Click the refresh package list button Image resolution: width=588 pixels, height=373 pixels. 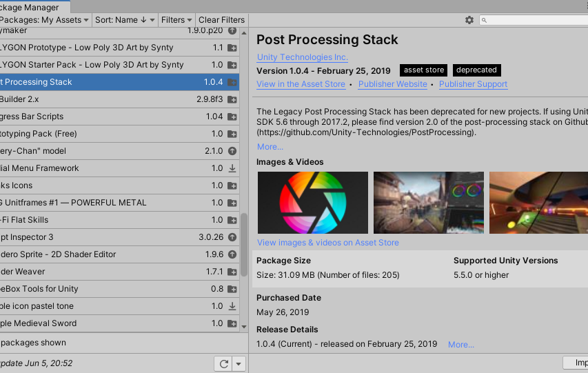tap(224, 363)
